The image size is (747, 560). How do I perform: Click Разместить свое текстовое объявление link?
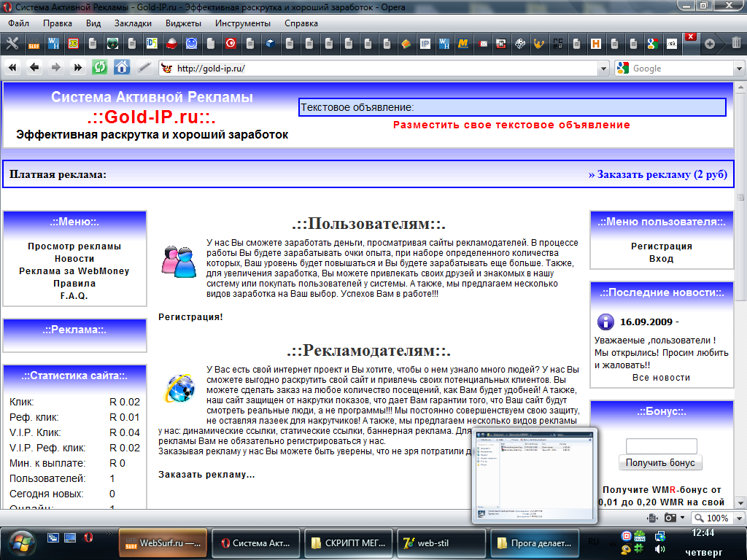[x=511, y=125]
